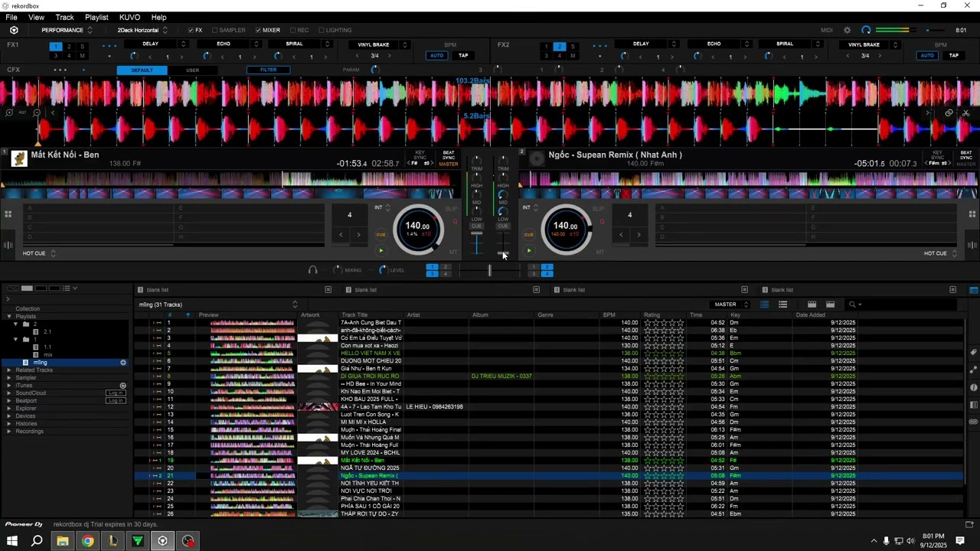Collapse Playlists tree node
Viewport: 980px width, 551px height.
[x=9, y=316]
